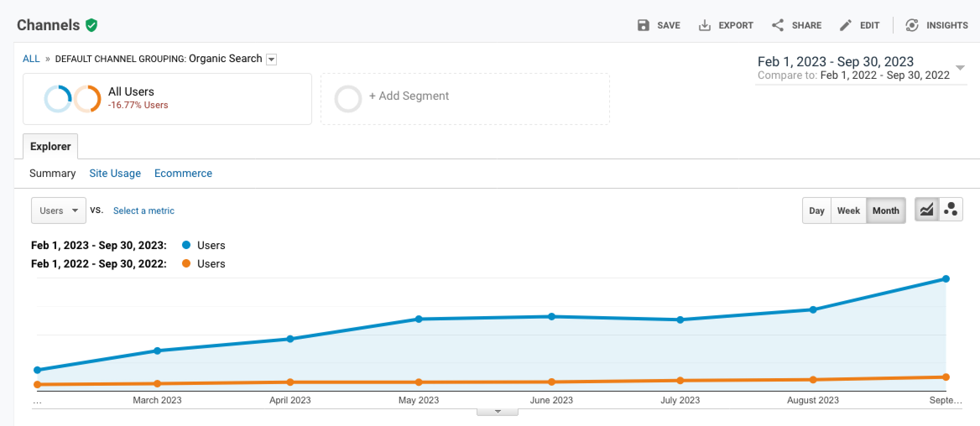Viewport: 980px width, 426px height.
Task: Open the Users metric dropdown
Action: pyautogui.click(x=59, y=210)
